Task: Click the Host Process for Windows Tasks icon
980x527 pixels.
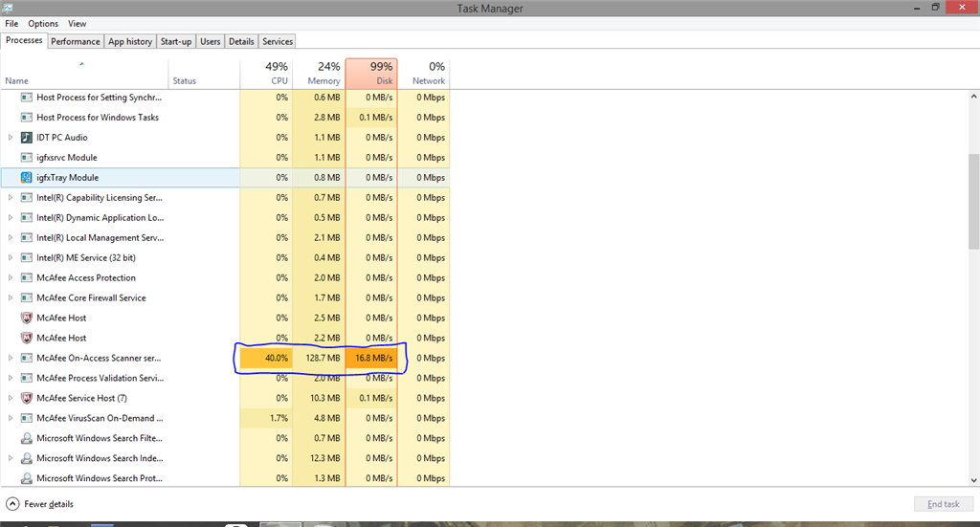Action: 26,118
